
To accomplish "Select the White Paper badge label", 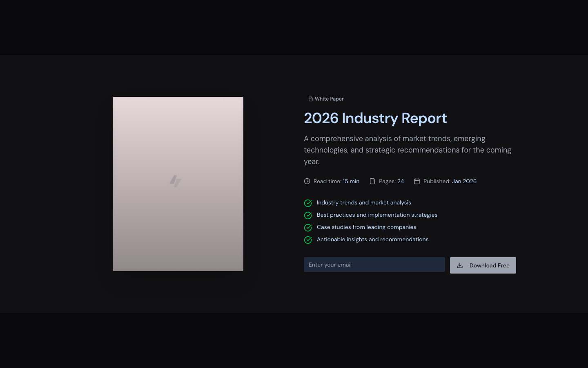I will [329, 99].
